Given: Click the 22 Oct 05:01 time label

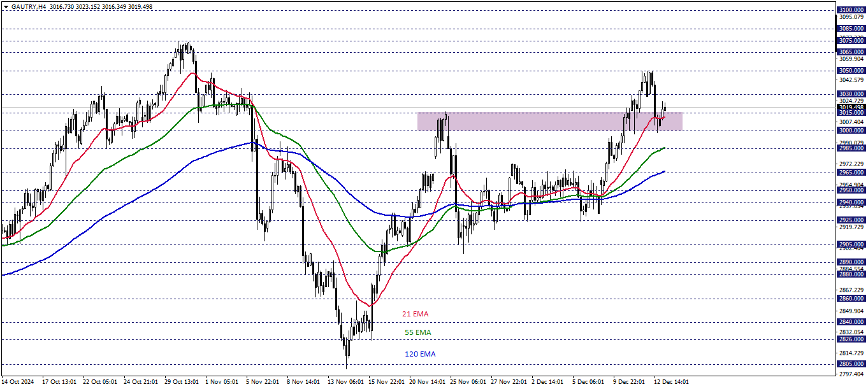Looking at the screenshot, I should tap(99, 382).
